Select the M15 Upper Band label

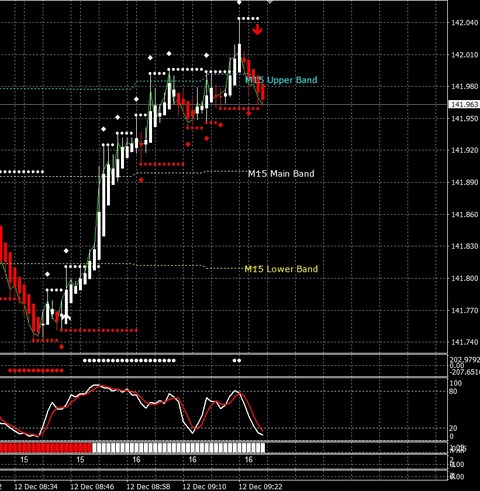(281, 80)
